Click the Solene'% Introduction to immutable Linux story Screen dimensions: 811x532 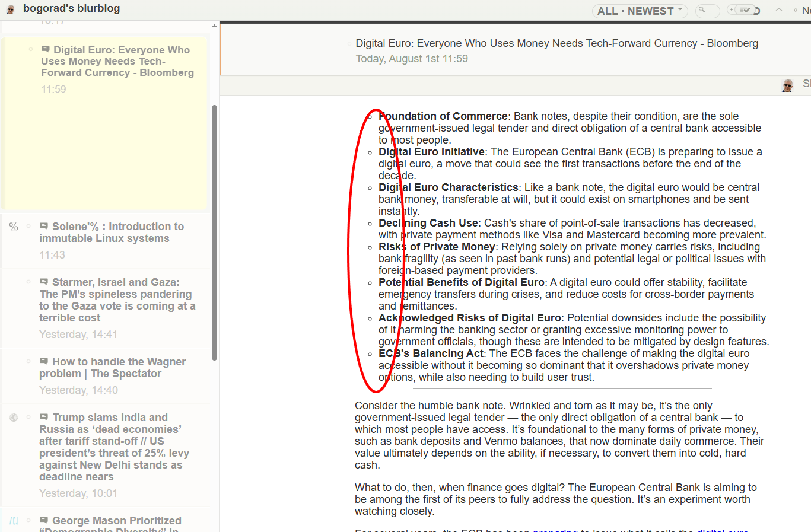click(112, 232)
